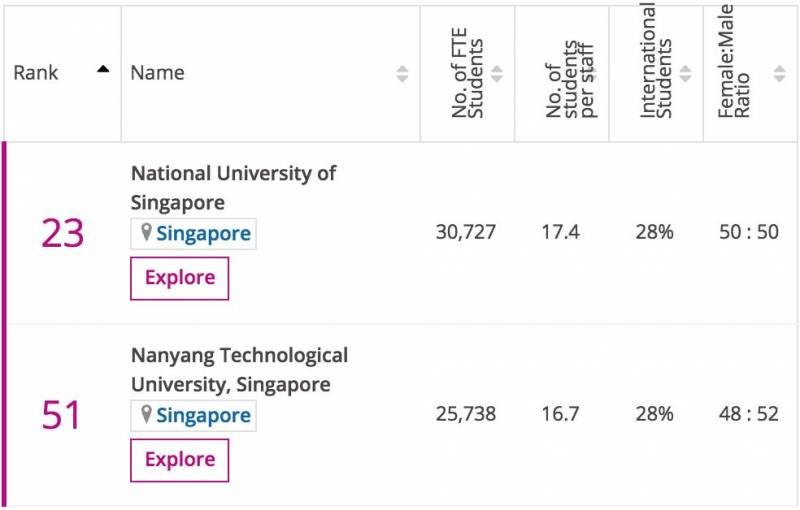
Task: Sort using International Students arrows icon
Action: (x=686, y=74)
